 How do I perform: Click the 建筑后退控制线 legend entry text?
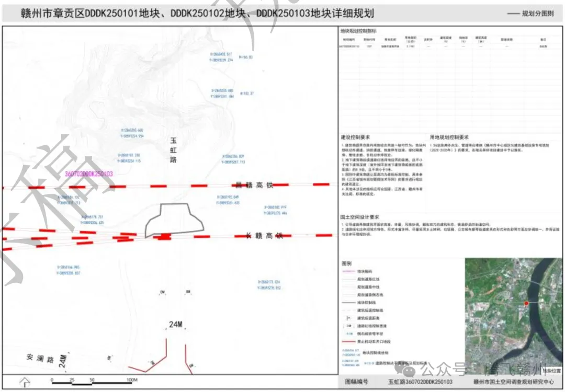tap(370, 310)
